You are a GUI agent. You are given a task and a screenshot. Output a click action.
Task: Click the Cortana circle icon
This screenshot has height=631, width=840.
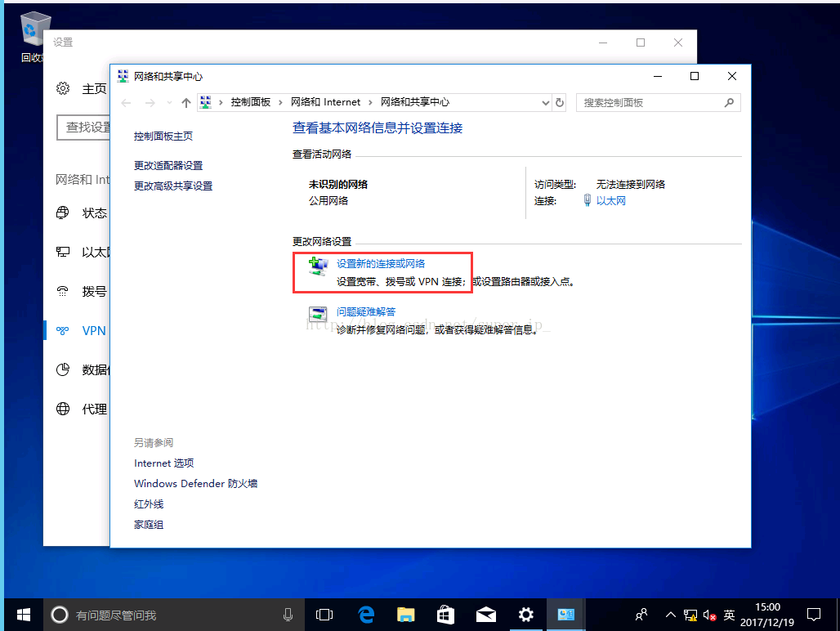click(60, 615)
